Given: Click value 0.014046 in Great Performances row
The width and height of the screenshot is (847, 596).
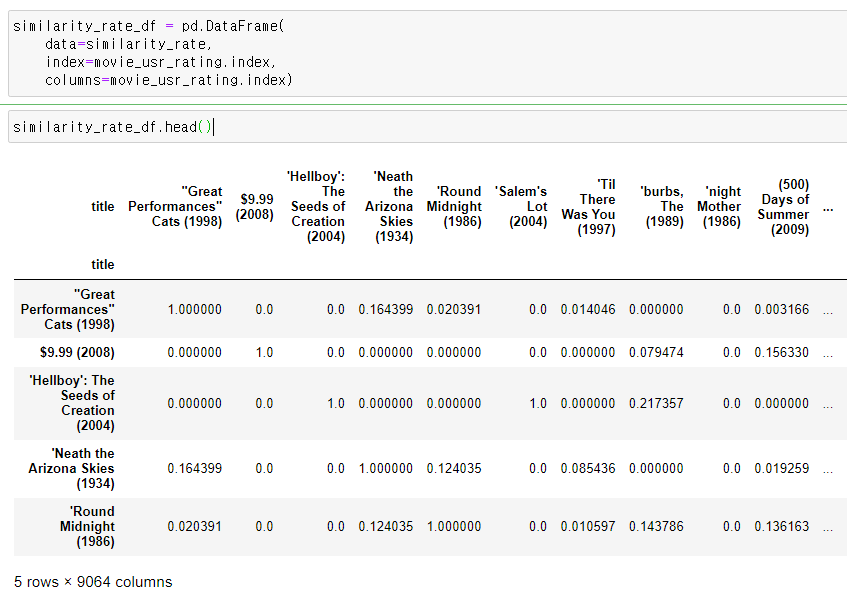Looking at the screenshot, I should coord(588,310).
